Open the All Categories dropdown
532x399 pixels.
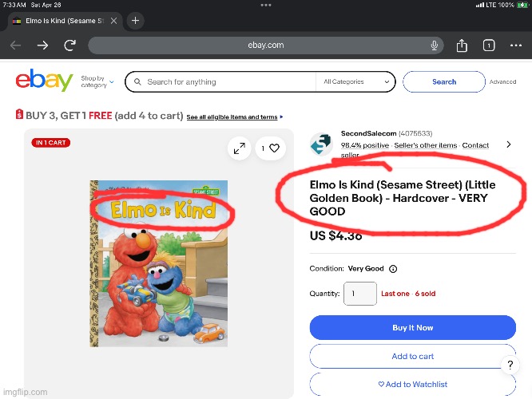point(355,81)
